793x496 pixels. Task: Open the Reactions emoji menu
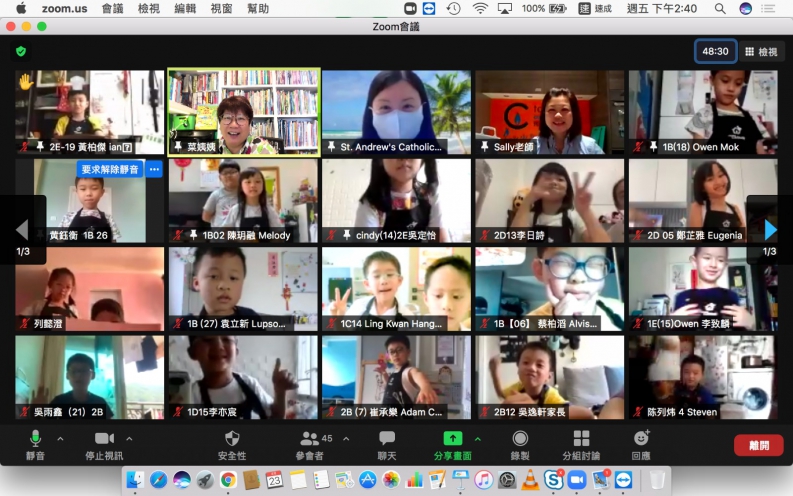pyautogui.click(x=641, y=439)
